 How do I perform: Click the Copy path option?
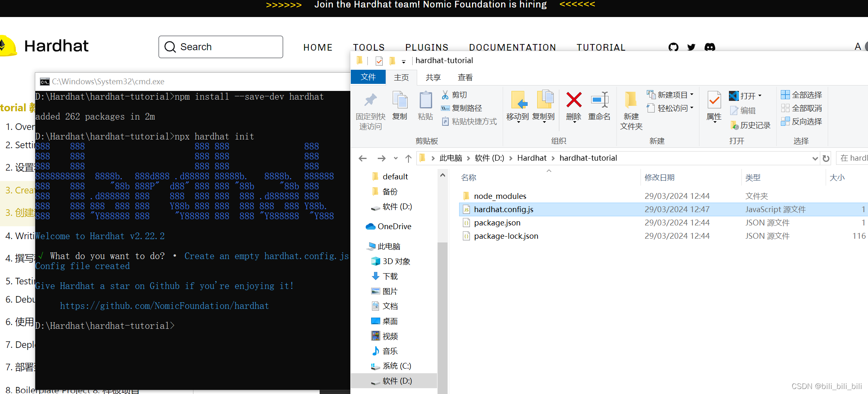[462, 108]
